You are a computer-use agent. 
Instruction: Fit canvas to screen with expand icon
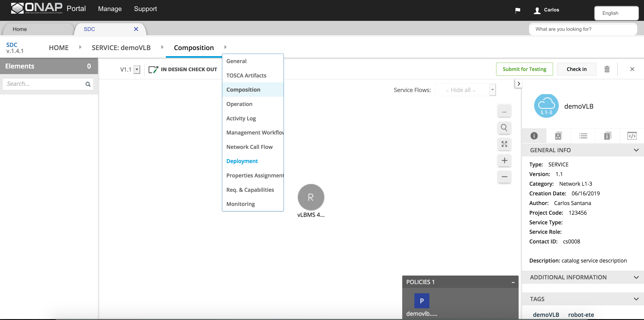504,144
